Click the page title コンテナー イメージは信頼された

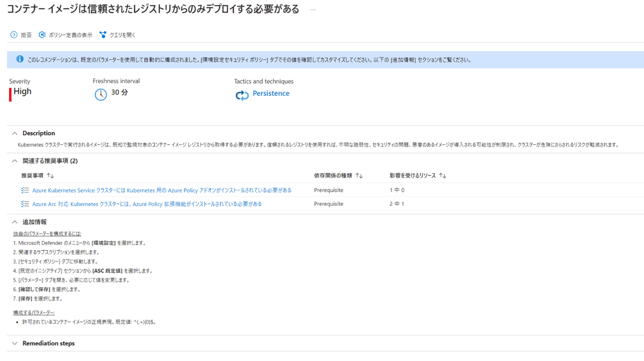[x=153, y=9]
